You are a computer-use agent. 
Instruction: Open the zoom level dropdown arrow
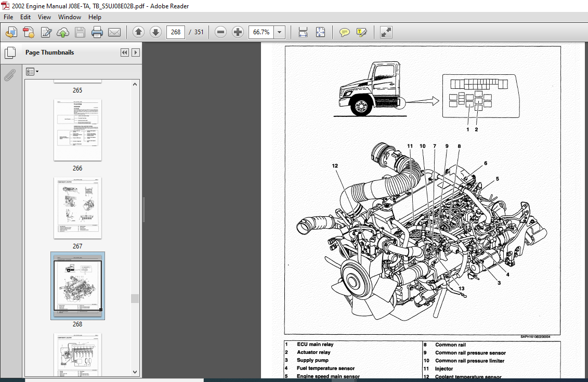pos(279,32)
